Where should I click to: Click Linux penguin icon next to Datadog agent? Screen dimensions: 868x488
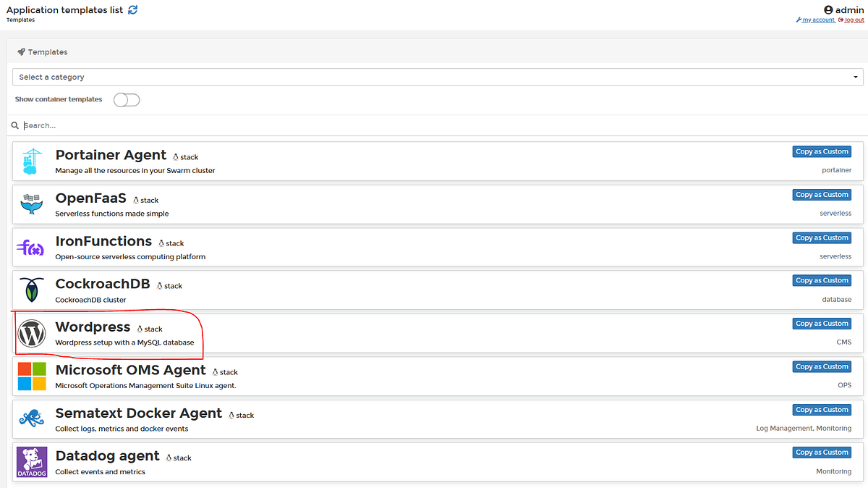(169, 458)
